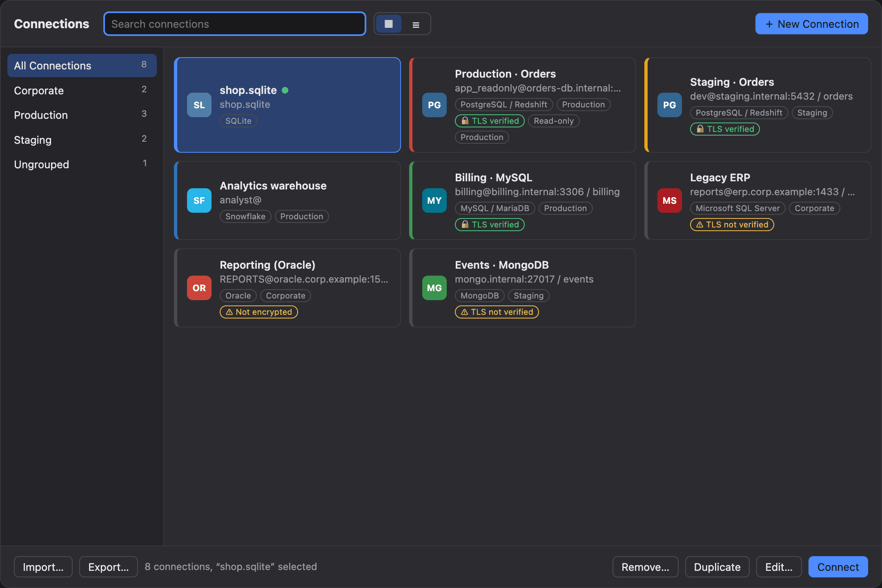Screen dimensions: 882x588
Task: Select the Analytics warehouse card title
Action: pyautogui.click(x=273, y=186)
